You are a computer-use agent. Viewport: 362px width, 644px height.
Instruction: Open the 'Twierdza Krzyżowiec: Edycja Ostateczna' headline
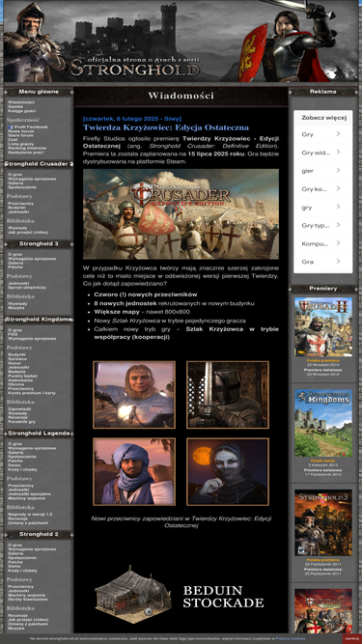[166, 127]
